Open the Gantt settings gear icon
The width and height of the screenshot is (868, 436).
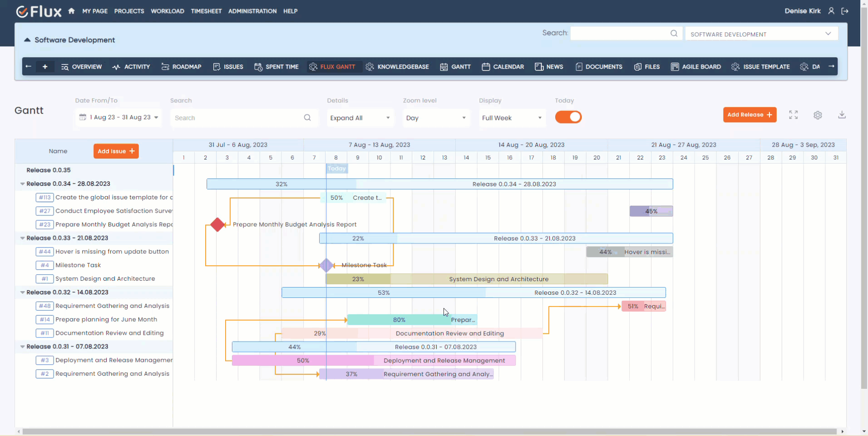(x=818, y=115)
